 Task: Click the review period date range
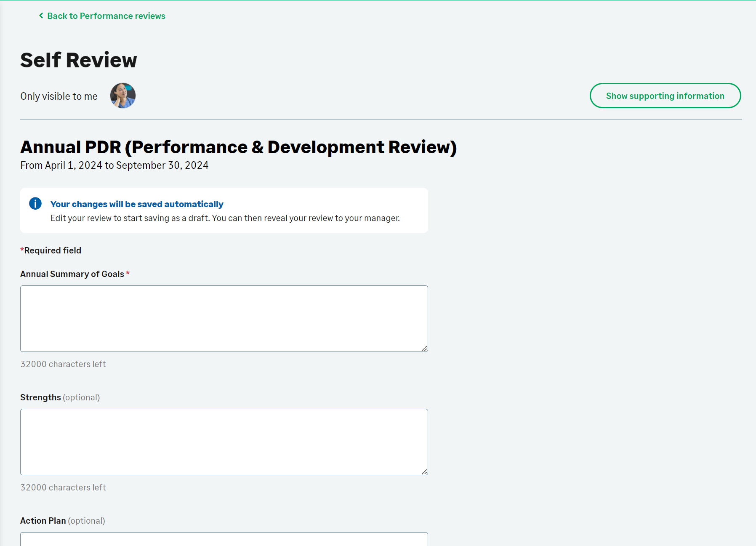coord(114,165)
